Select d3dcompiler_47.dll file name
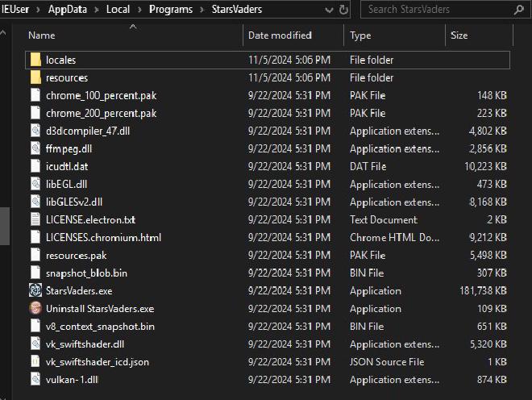 (88, 131)
